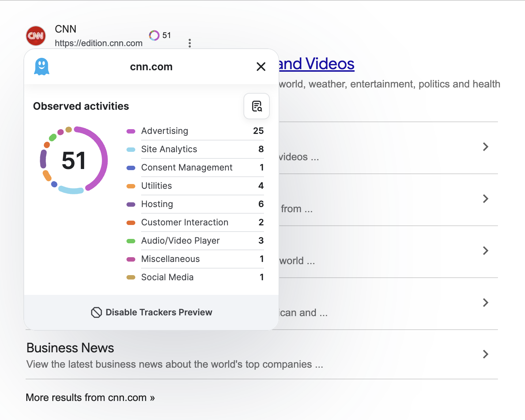Expand the 'can and ...' sitelink chevron
This screenshot has width=525, height=420.
486,303
